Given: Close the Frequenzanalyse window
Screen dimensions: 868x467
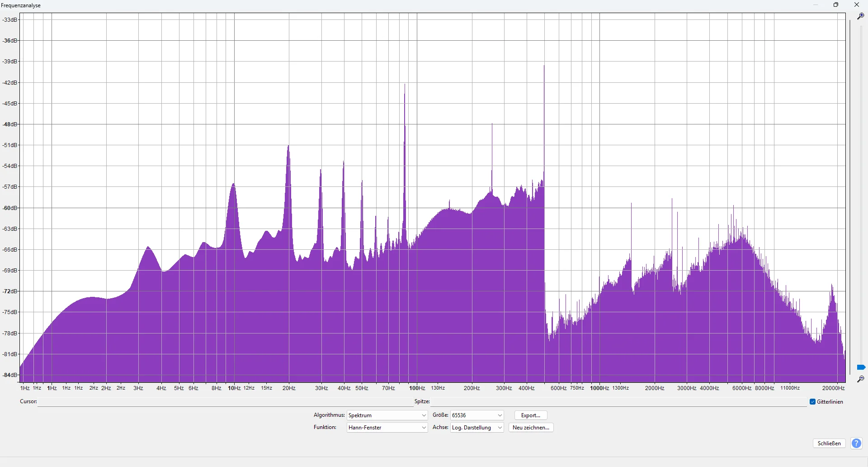Looking at the screenshot, I should (856, 5).
